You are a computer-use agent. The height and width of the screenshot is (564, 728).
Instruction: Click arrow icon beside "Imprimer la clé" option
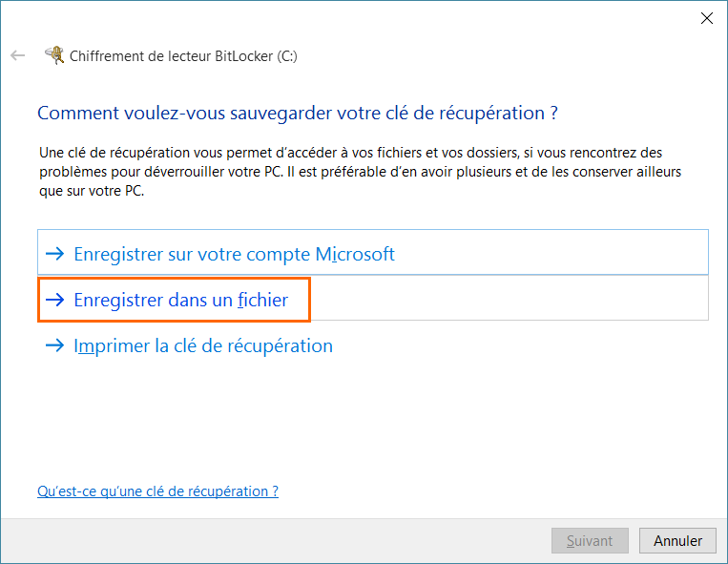point(55,345)
